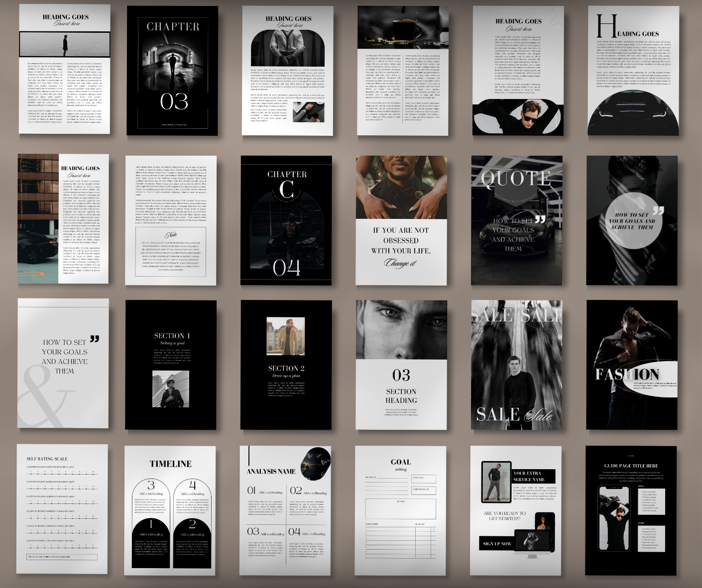
Task: Select the large ampersand quote page
Action: click(63, 363)
